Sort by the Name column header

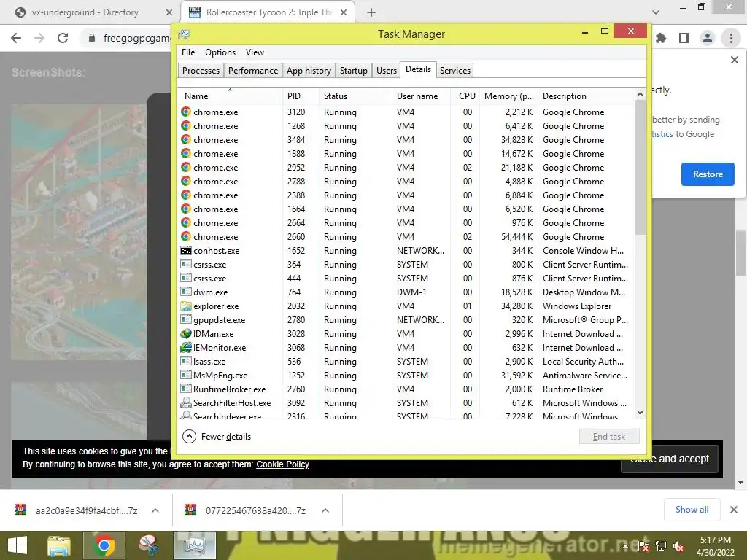tap(230, 96)
